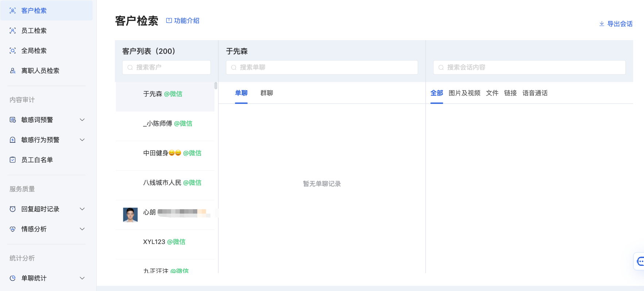Viewport: 644px width, 291px height.
Task: Click the 全局检索 sidebar icon
Action: click(13, 51)
